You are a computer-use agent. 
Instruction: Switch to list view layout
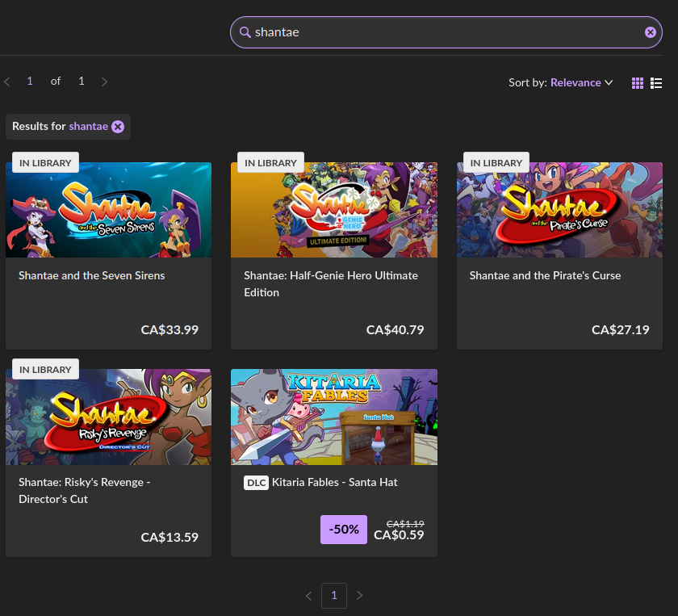pyautogui.click(x=656, y=83)
